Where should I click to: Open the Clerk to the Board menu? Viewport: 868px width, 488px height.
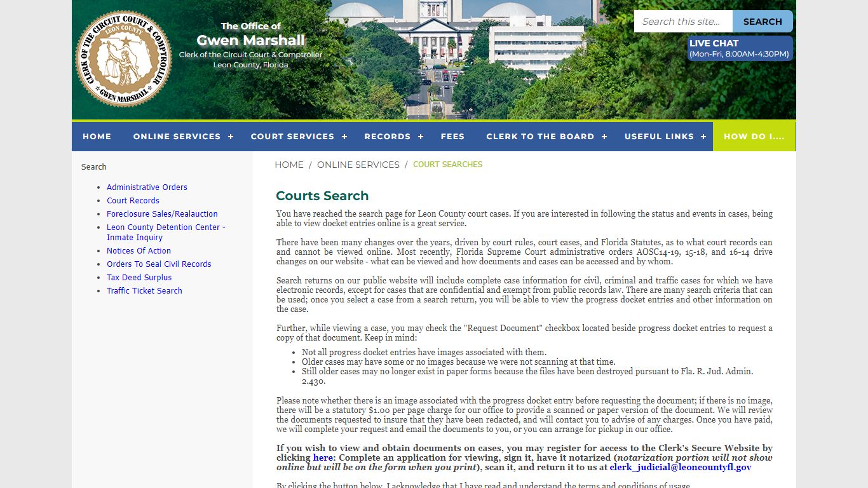[x=540, y=137]
